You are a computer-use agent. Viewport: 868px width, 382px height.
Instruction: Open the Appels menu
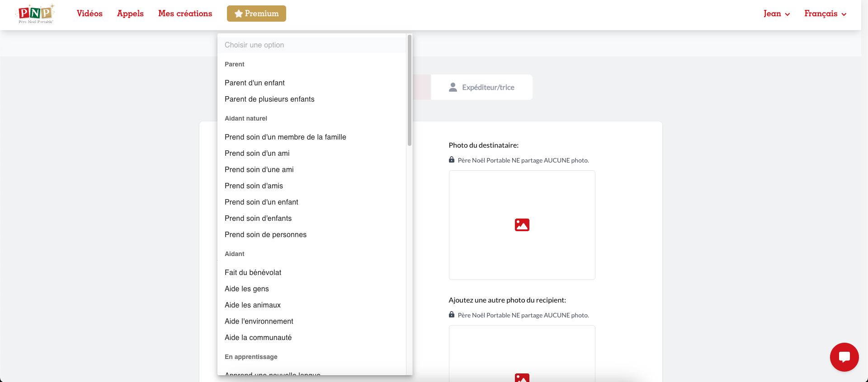click(130, 14)
